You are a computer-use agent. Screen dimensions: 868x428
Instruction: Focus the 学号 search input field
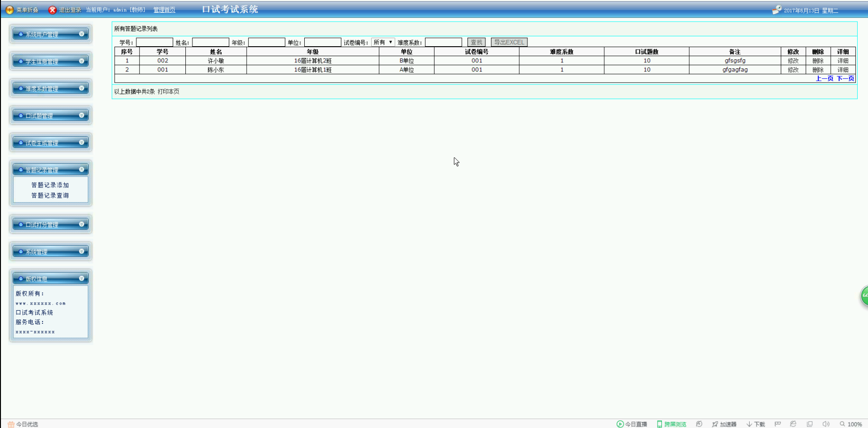(154, 42)
